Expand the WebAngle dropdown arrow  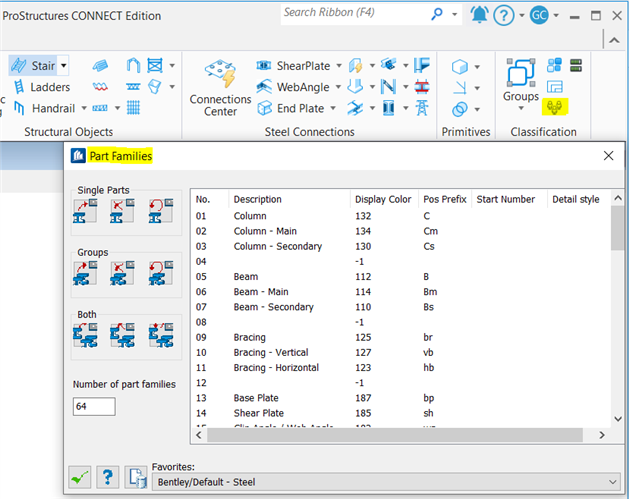pos(338,87)
